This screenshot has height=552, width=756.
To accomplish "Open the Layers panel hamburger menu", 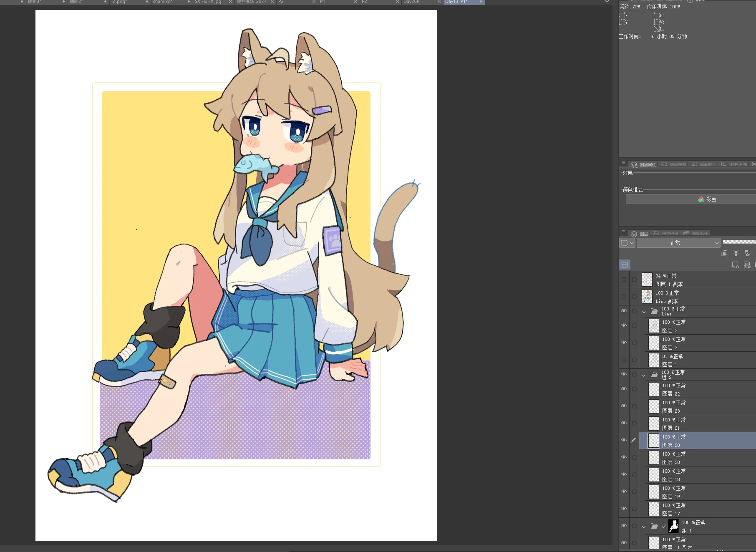I will coord(623,232).
